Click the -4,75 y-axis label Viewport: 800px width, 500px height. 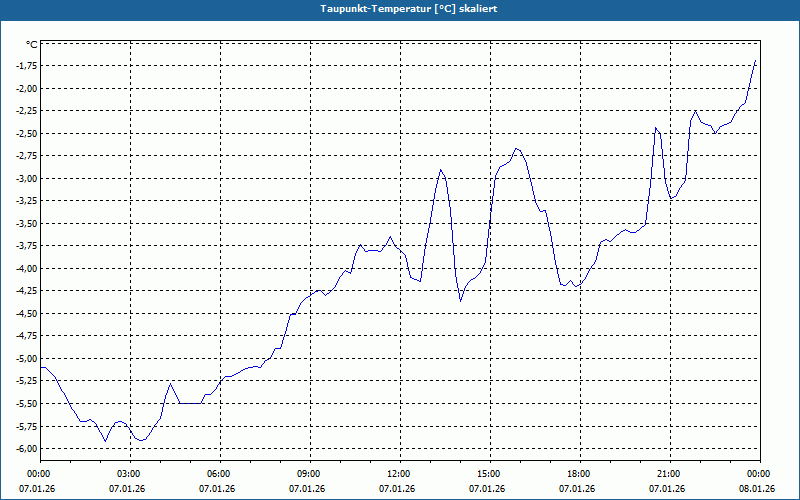(28, 336)
